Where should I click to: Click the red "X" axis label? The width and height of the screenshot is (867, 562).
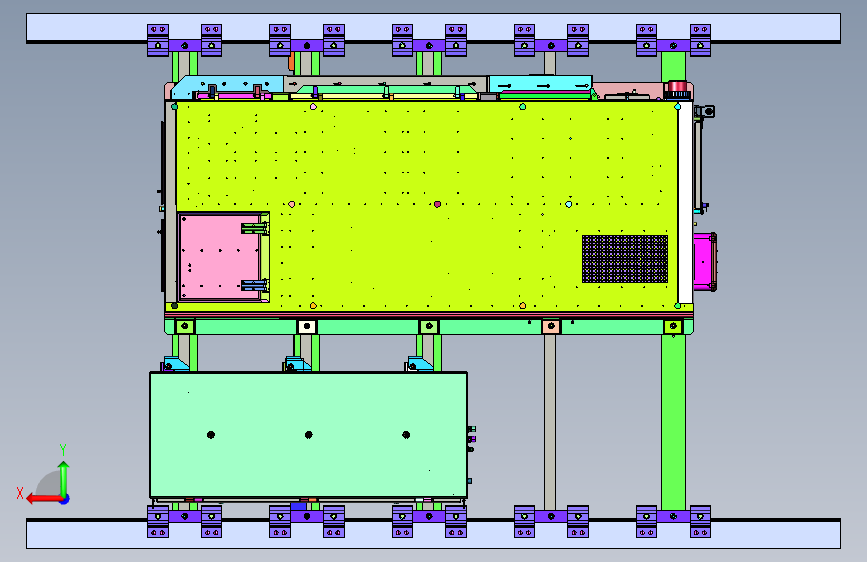tap(20, 493)
